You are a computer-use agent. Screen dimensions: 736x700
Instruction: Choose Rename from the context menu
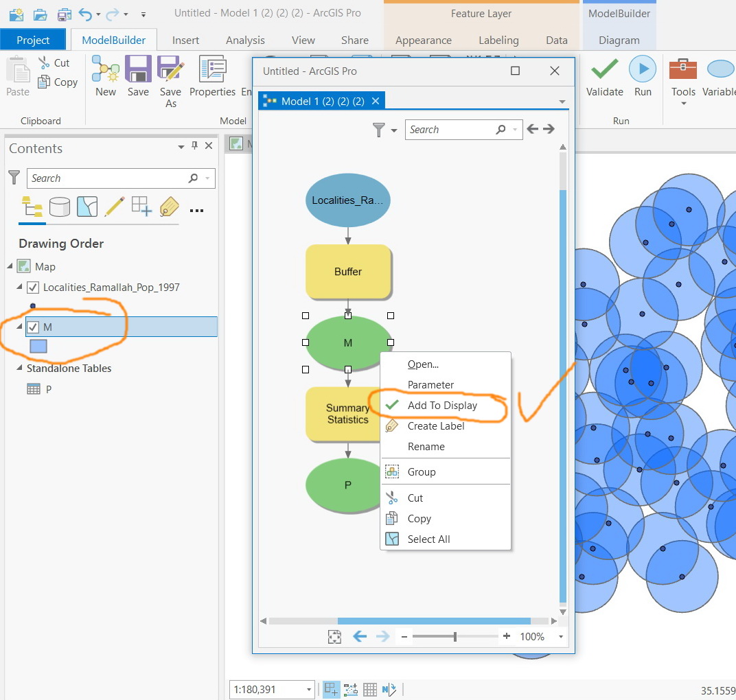426,447
